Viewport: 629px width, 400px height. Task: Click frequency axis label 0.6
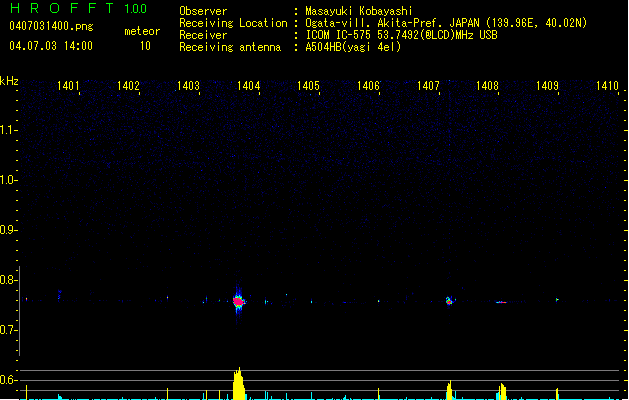pyautogui.click(x=8, y=380)
